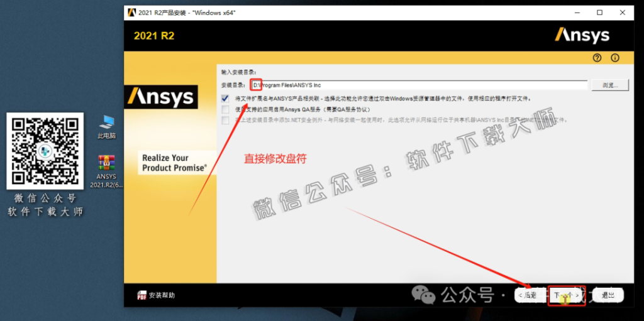
Task: Select the ANSYS 2021.R2 archive desktop icon
Action: pos(107,171)
